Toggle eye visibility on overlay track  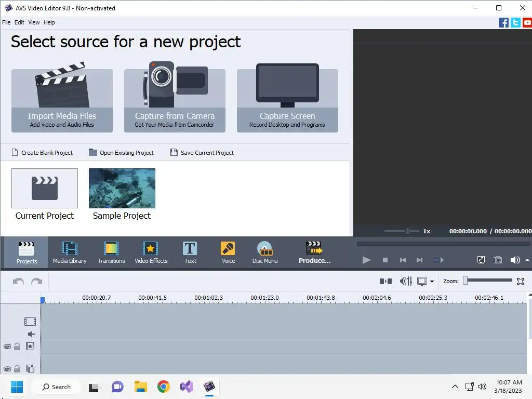(x=7, y=369)
